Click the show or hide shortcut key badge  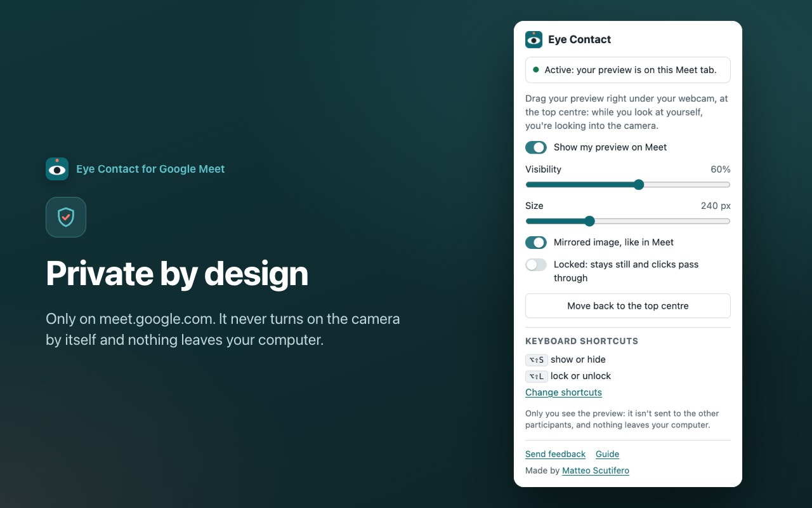(x=537, y=359)
